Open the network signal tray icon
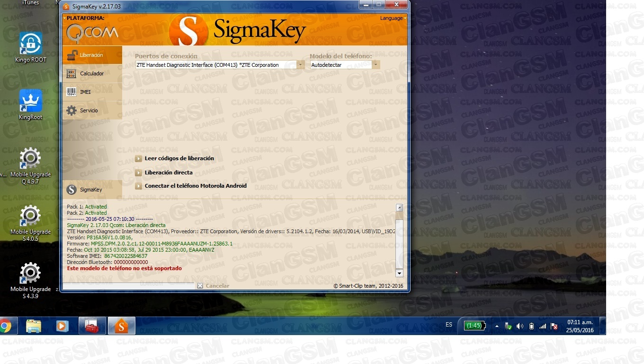Screen dimensions: 644x364 coord(543,326)
